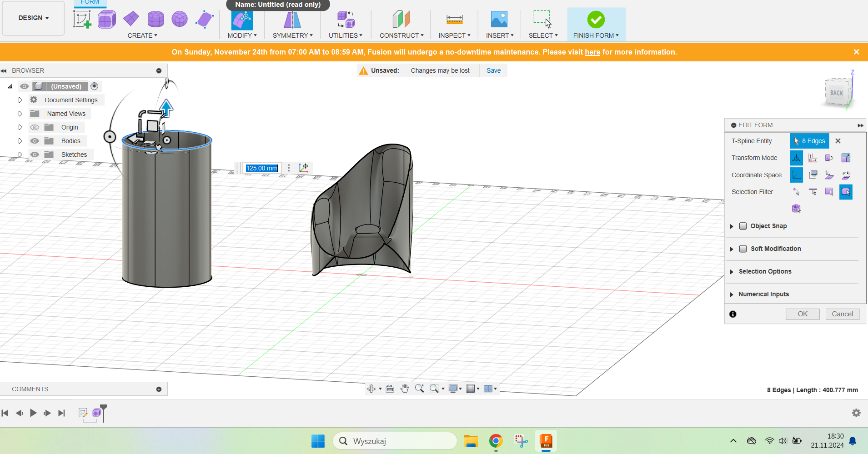
Task: Click the Insert image icon
Action: (499, 20)
